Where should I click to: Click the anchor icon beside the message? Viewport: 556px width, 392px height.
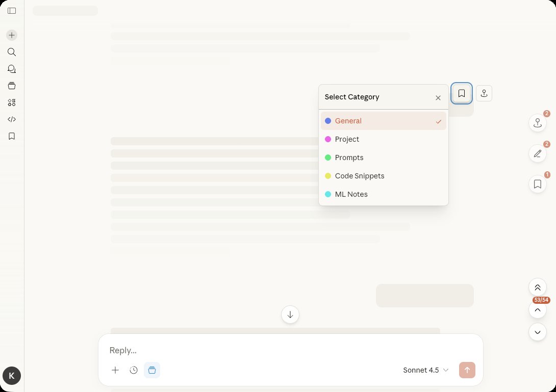tap(484, 93)
